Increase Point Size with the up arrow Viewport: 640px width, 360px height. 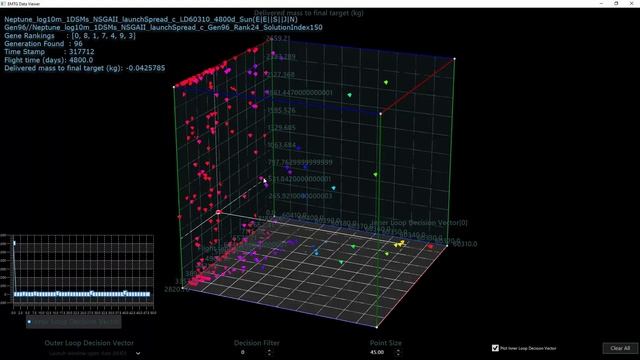coord(398,350)
